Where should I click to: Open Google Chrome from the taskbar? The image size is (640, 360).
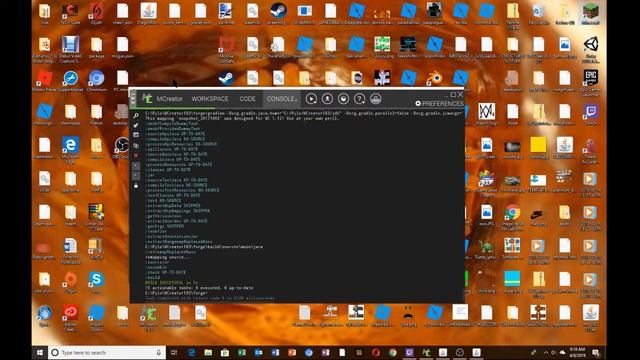coord(393,352)
